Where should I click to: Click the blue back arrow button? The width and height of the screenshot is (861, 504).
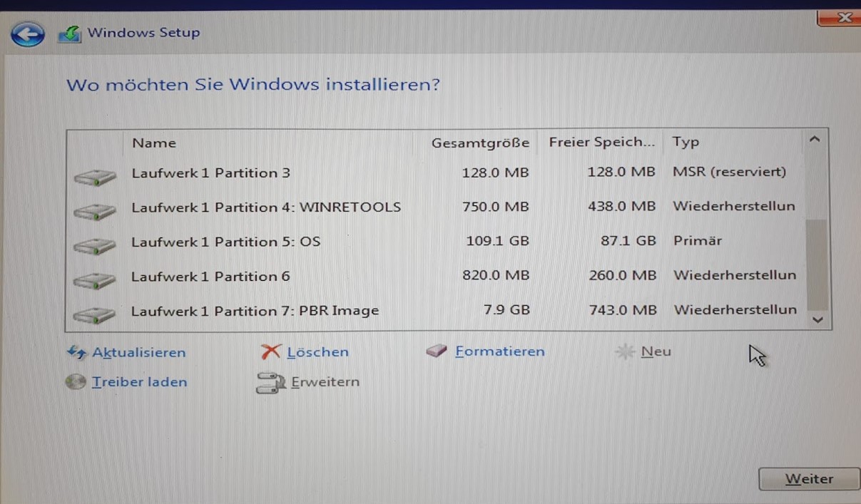[27, 34]
